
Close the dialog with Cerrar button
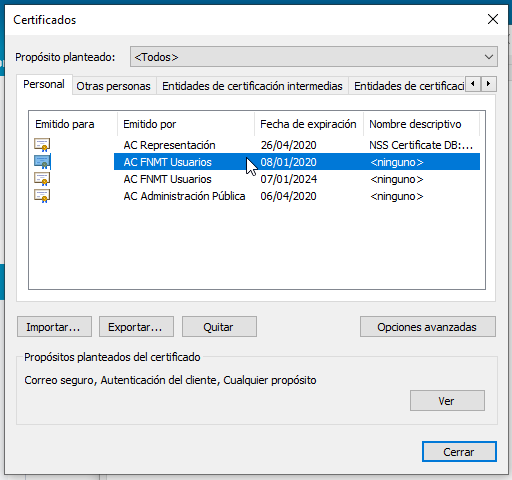[x=459, y=452]
